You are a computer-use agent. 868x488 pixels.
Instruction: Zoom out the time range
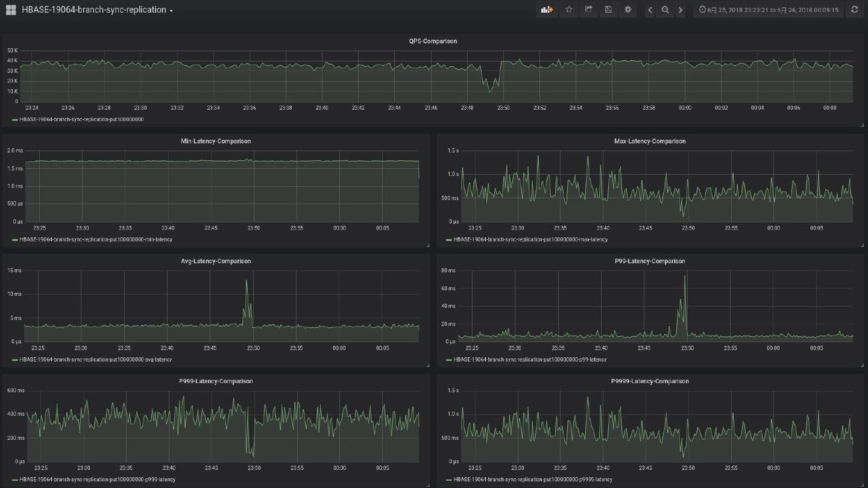[x=665, y=10]
